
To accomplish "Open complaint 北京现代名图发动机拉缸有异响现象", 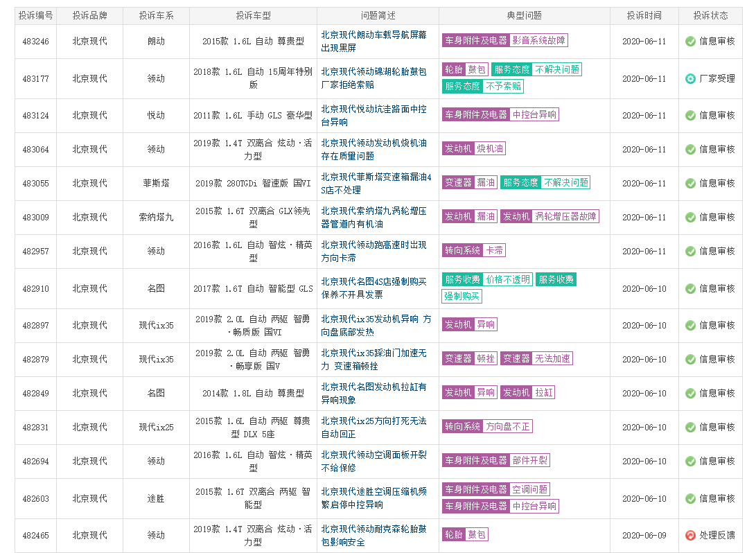I will click(x=373, y=394).
